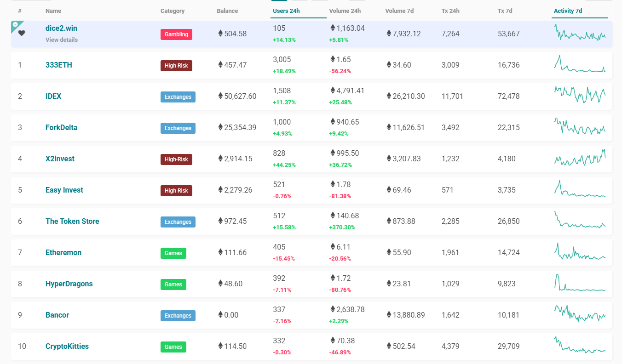
Task: Click the -81.38% volume change value
Action: (340, 196)
